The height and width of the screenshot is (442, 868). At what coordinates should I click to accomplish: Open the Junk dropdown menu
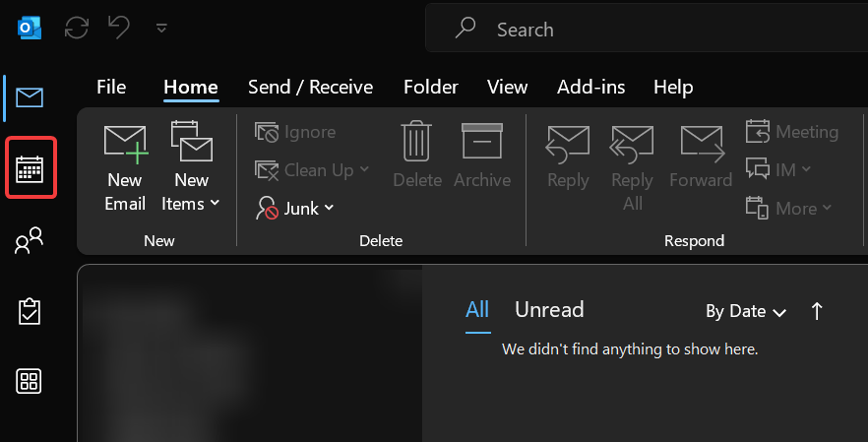[x=295, y=208]
